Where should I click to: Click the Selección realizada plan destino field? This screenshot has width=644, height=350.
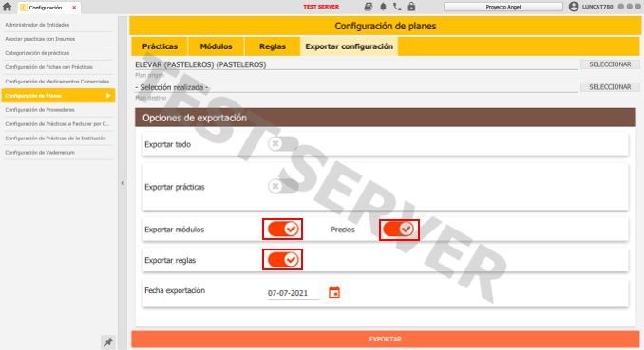pyautogui.click(x=356, y=87)
